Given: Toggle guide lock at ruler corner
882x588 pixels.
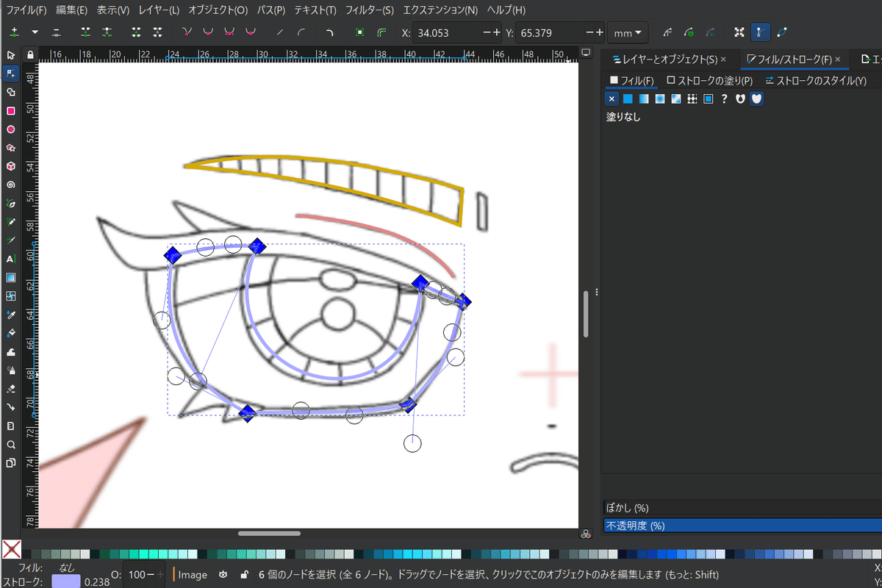Looking at the screenshot, I should 29,54.
